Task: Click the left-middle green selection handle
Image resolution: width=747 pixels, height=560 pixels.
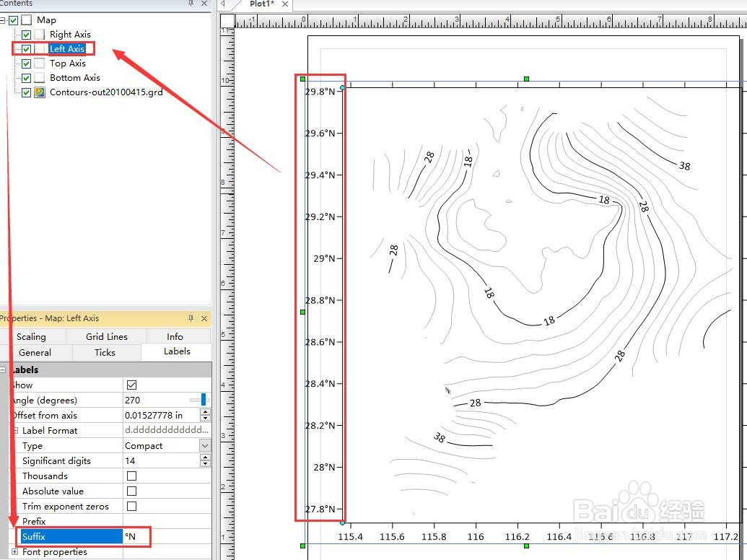Action: 302,312
